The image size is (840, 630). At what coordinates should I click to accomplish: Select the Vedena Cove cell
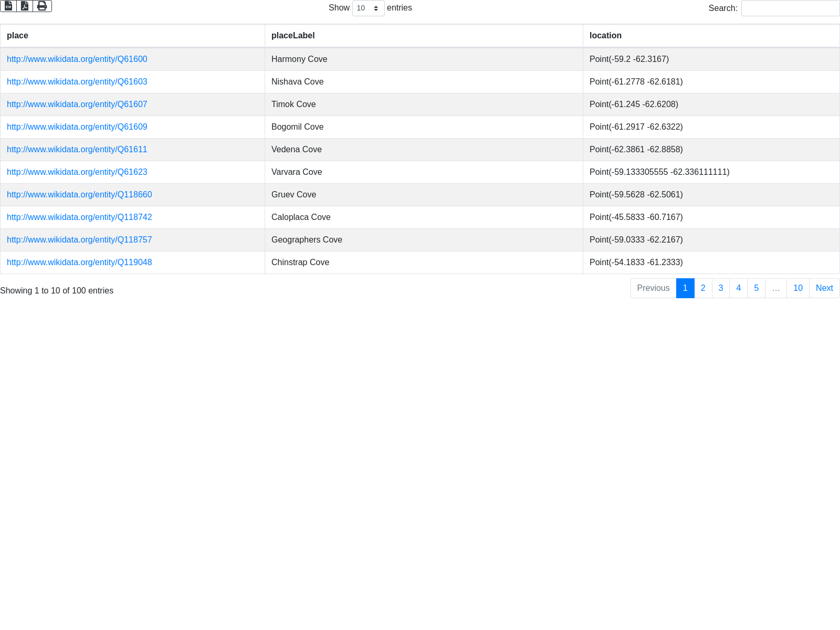(424, 150)
